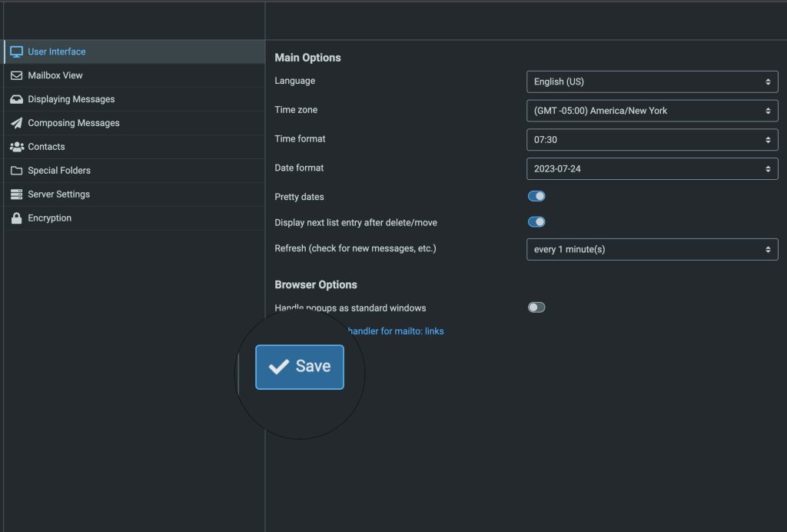Toggle Display next list entry after delete/move
Image resolution: width=787 pixels, height=532 pixels.
click(536, 222)
